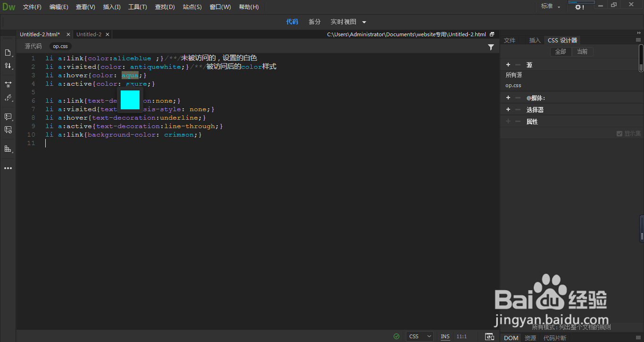Switch to 代码 view

click(292, 22)
